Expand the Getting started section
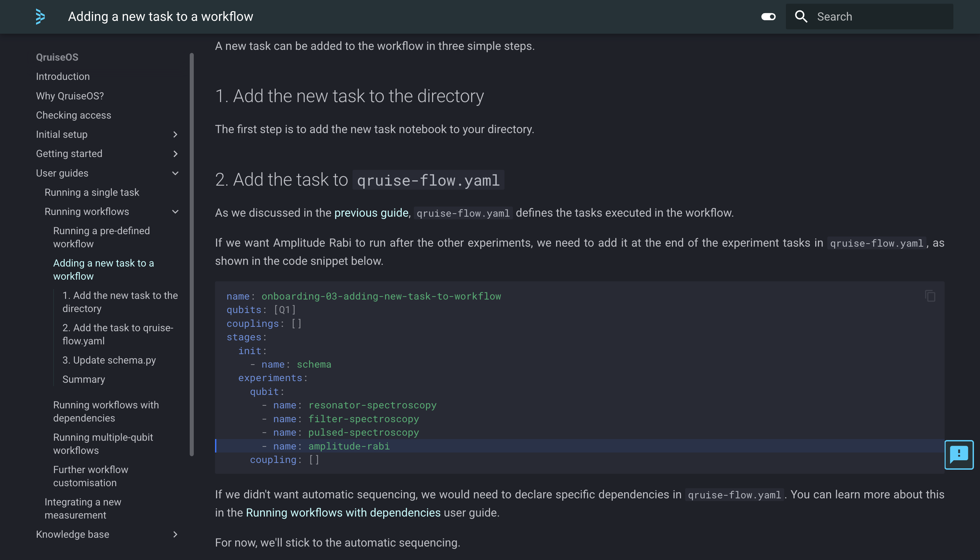 point(175,153)
